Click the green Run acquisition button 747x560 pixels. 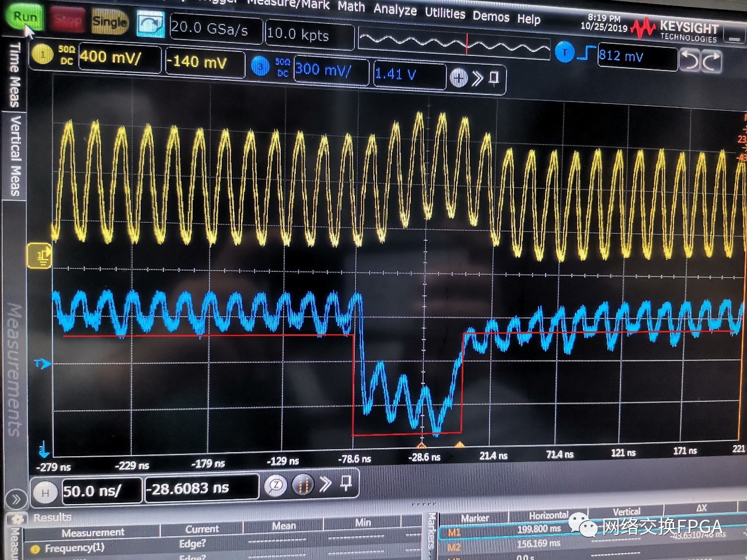(25, 17)
